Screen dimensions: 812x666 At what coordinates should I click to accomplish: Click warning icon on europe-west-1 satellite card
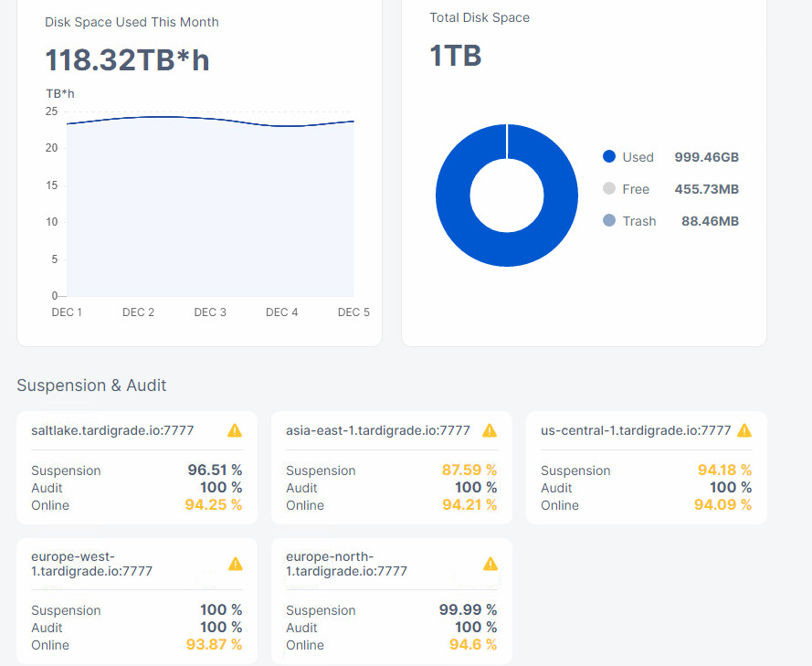click(236, 564)
